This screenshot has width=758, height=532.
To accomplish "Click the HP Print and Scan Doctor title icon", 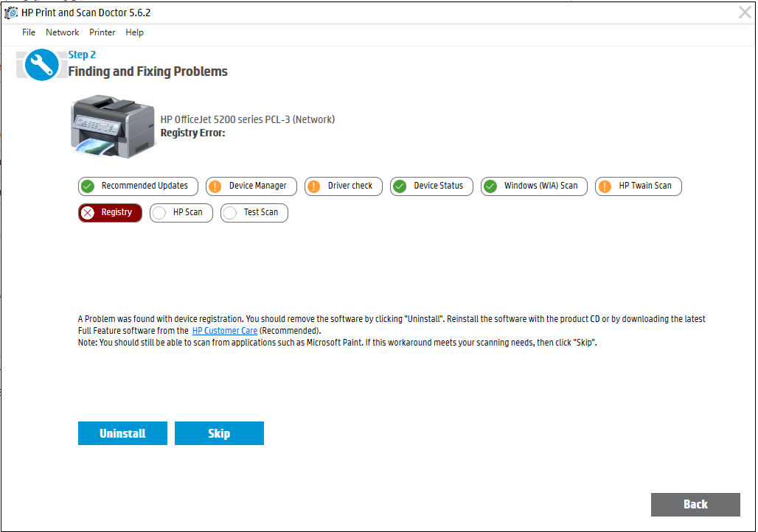I will (x=10, y=13).
